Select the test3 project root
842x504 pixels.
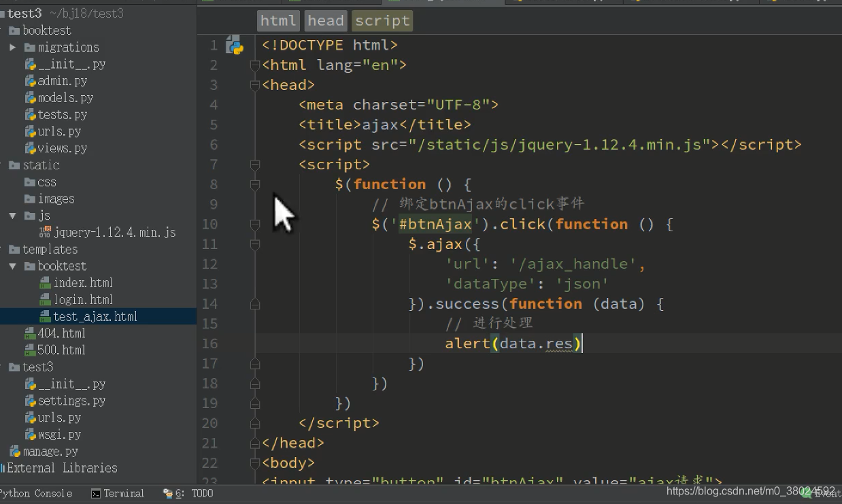click(x=24, y=14)
